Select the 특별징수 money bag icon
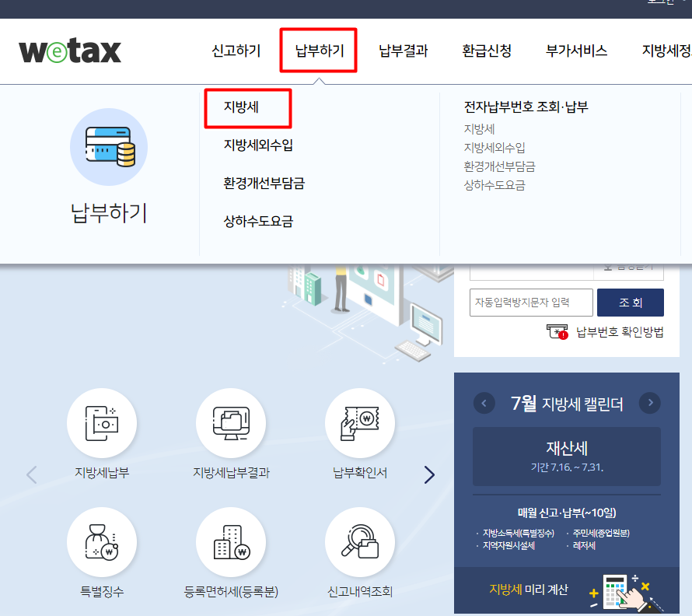Viewport: 692px width, 616px height. point(102,541)
